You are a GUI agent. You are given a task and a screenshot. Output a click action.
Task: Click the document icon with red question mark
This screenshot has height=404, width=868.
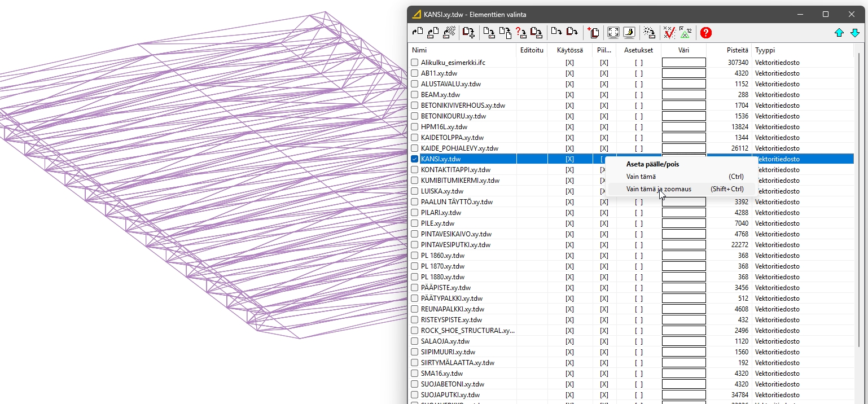pyautogui.click(x=521, y=33)
